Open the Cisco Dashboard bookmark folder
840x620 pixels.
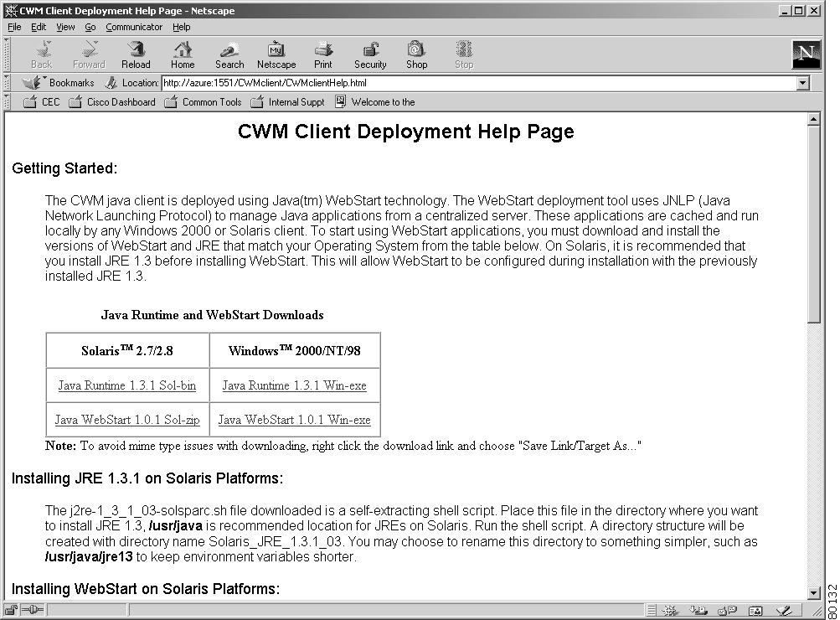(112, 102)
